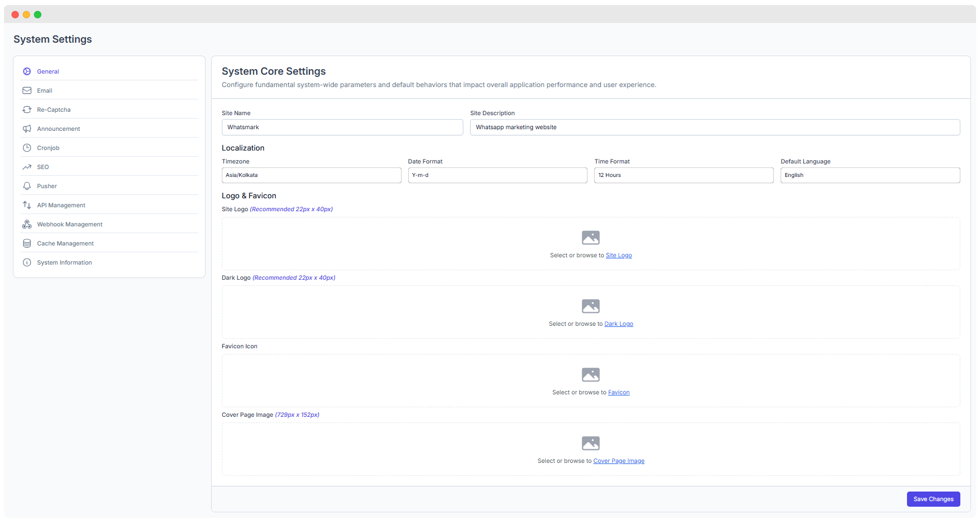Open the Webhook Management section
Viewport: 980px width, 523px height.
click(69, 224)
